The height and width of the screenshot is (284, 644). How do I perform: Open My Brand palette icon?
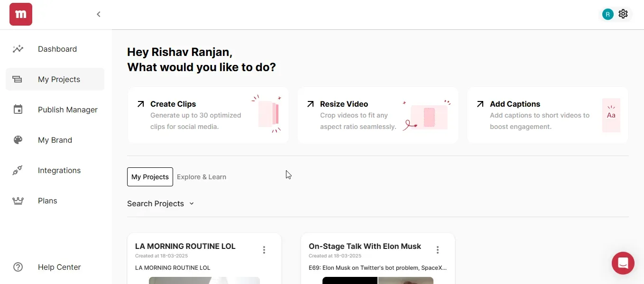[18, 140]
